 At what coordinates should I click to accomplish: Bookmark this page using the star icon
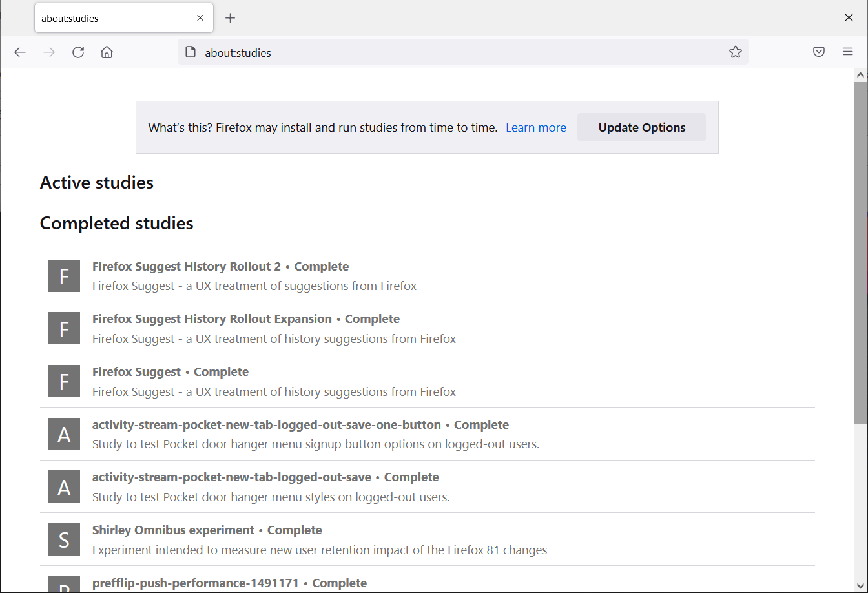click(736, 52)
